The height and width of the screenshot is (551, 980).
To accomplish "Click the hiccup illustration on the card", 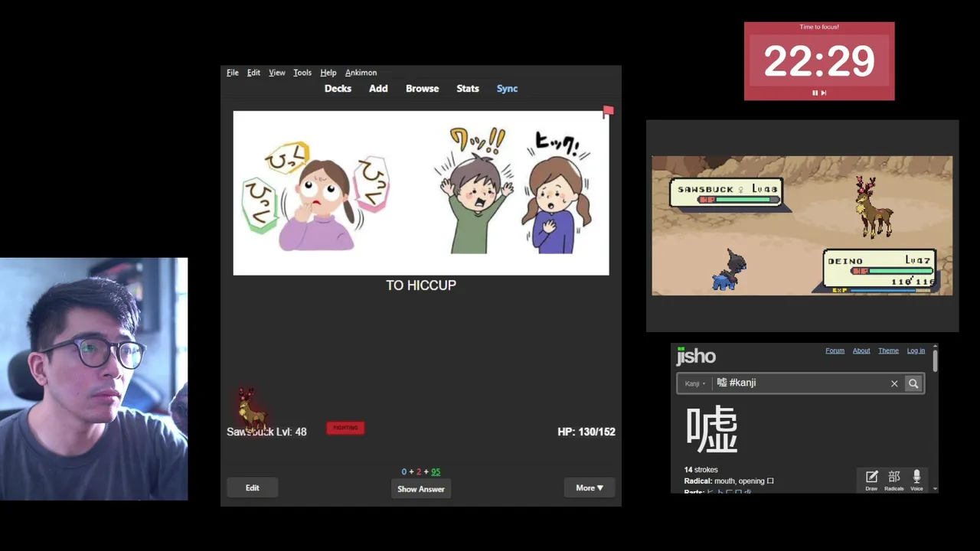I will coord(421,193).
